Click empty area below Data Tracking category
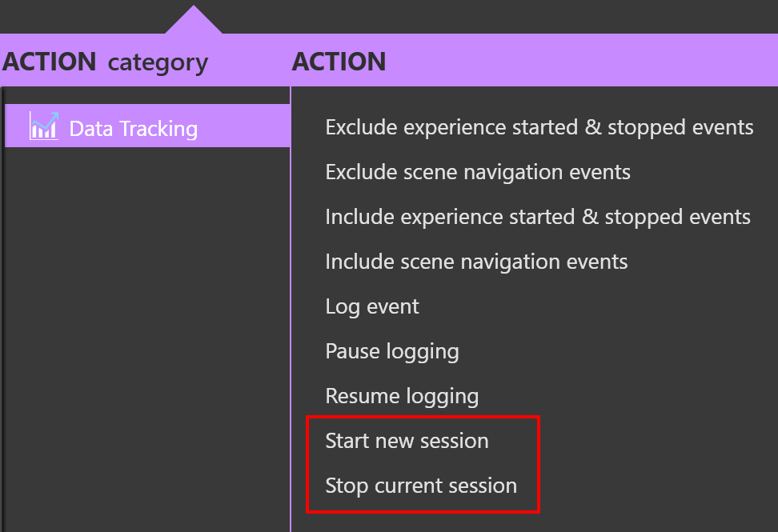Image resolution: width=778 pixels, height=532 pixels. tap(146, 337)
